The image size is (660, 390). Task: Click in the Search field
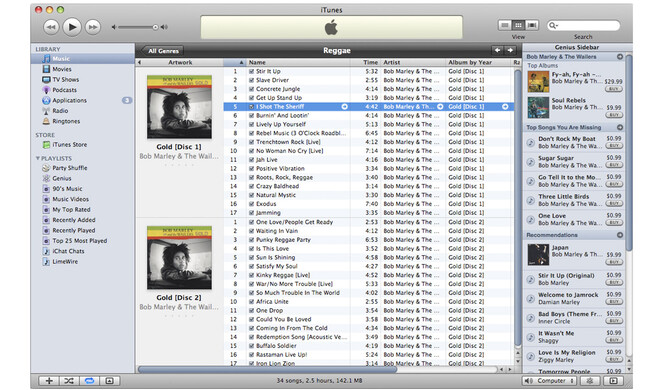click(x=583, y=26)
